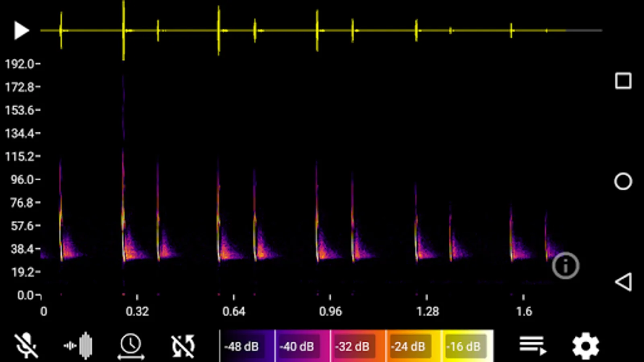Screen dimensions: 644x362
Task: Toggle the disabled auto-sync icon
Action: [184, 346]
